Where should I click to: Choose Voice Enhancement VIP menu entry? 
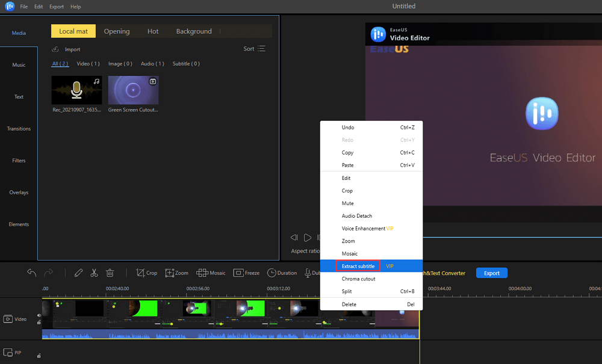(371, 229)
